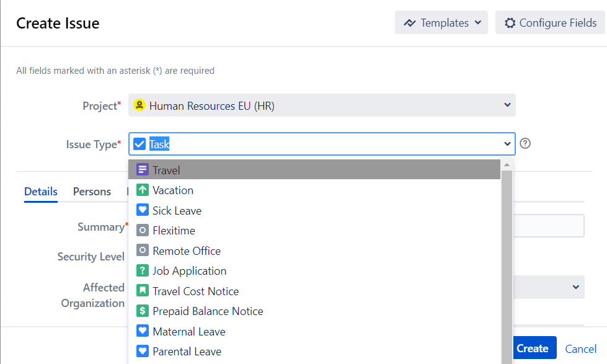This screenshot has width=607, height=364.
Task: Click the issue type list scrollbar track
Action: [x=507, y=267]
